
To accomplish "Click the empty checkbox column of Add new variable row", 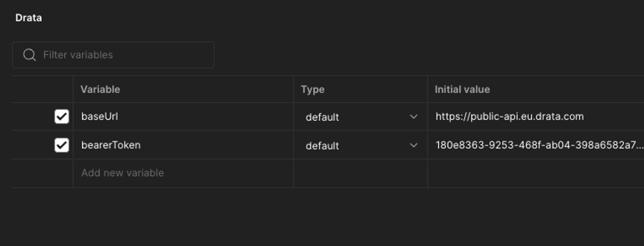I will [43, 173].
